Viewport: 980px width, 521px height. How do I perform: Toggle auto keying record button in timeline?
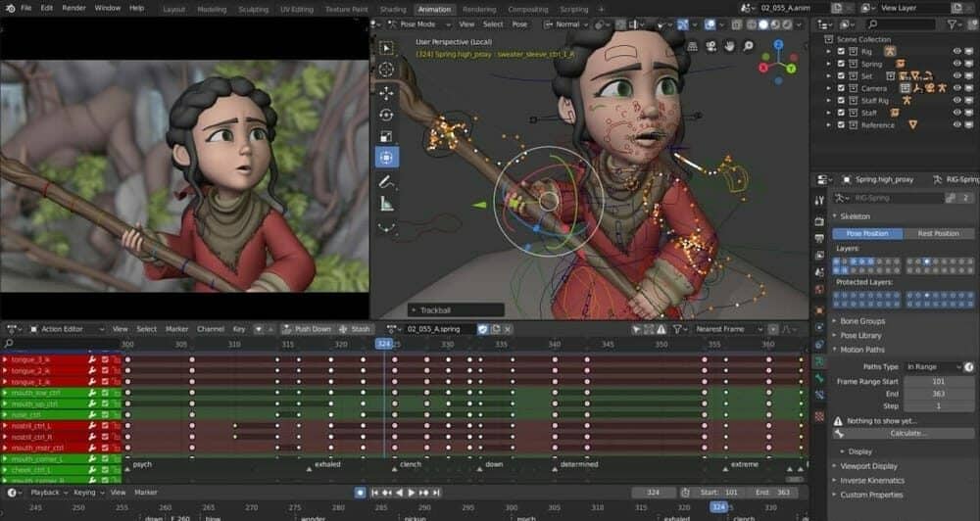click(x=360, y=493)
